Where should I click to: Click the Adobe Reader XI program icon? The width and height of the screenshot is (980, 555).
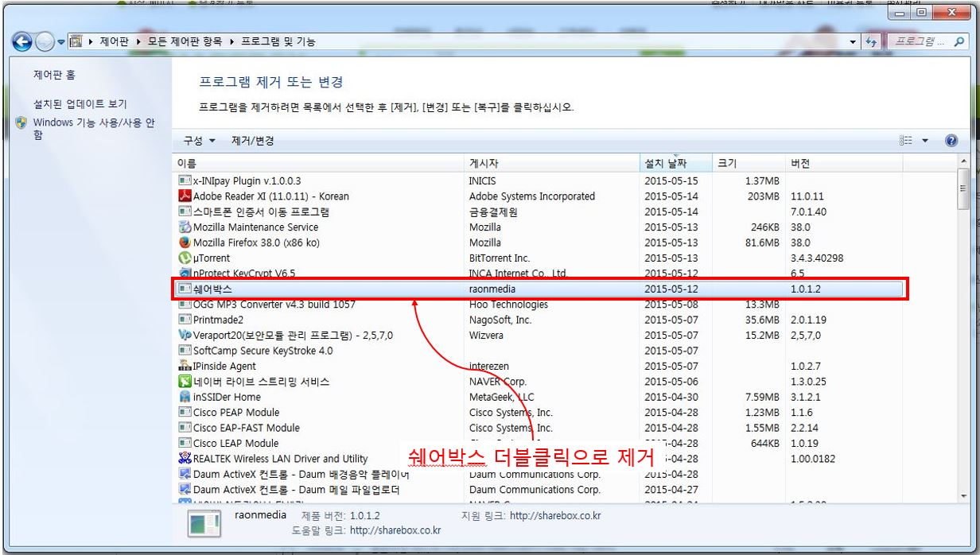185,196
